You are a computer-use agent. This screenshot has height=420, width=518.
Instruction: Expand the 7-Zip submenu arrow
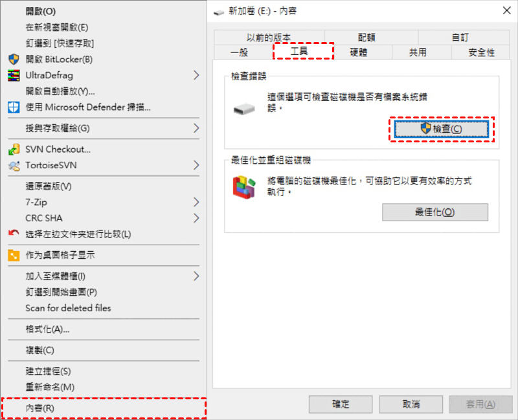coord(196,202)
